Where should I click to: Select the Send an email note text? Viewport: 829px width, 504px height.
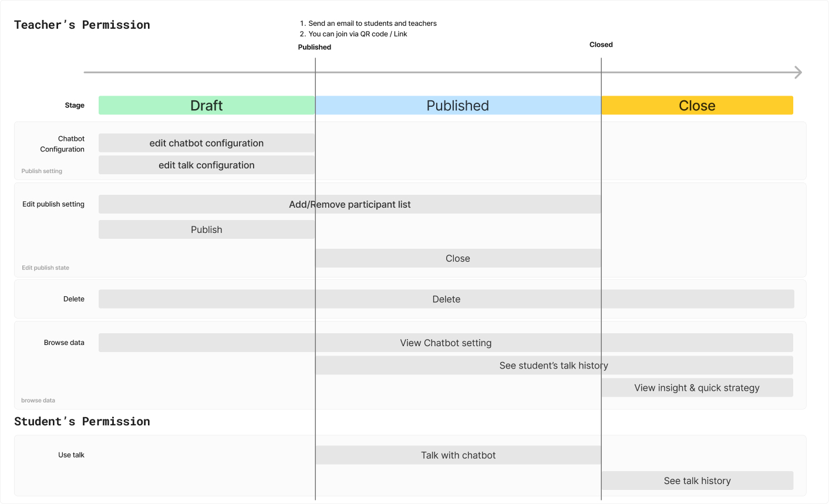coord(372,23)
